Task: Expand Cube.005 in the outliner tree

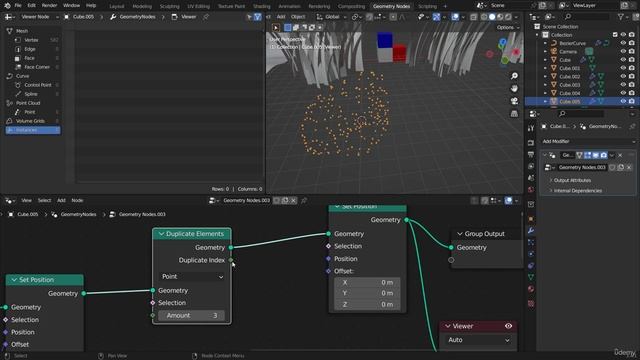Action: [x=545, y=101]
